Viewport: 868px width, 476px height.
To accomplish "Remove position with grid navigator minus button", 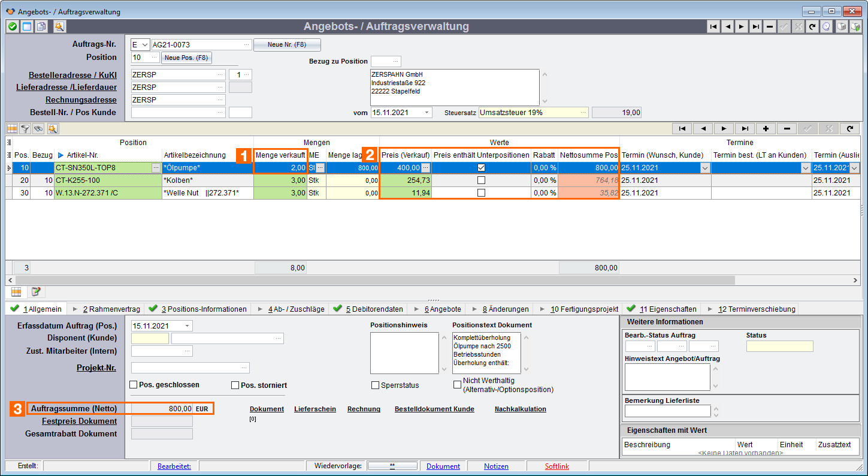I will (x=787, y=128).
